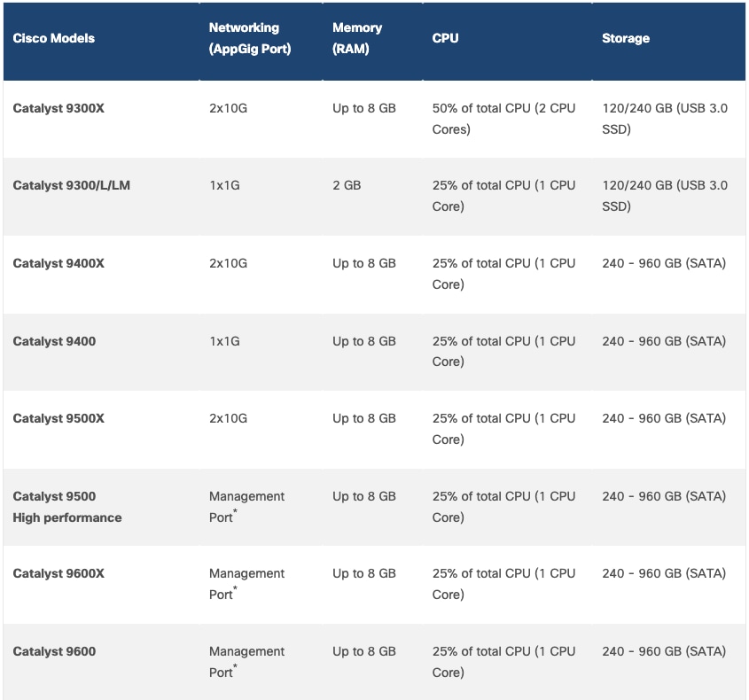Click the Catalyst 9500X row label
The width and height of the screenshot is (749, 700).
(x=59, y=418)
